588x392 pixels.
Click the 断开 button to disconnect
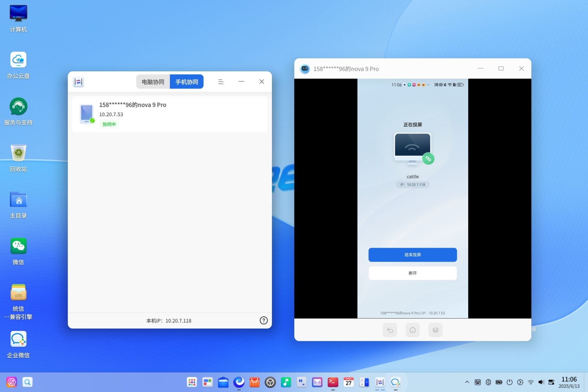pos(413,273)
